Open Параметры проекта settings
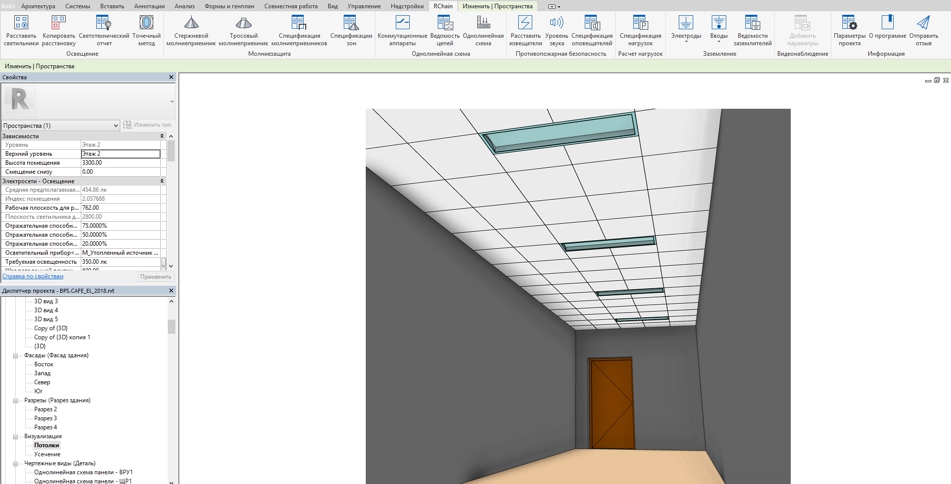The image size is (951, 484). [x=849, y=24]
